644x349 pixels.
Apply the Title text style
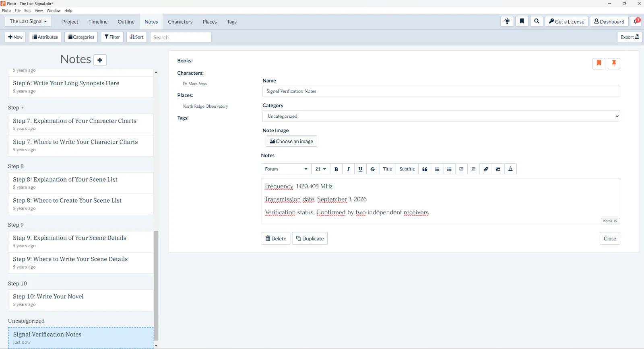click(x=387, y=169)
